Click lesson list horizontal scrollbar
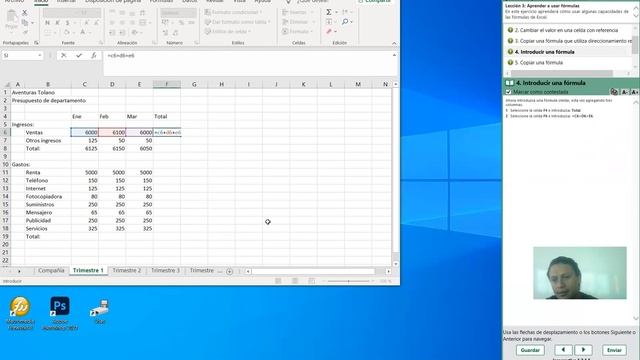Screen dimensions: 640x360 pos(562,73)
